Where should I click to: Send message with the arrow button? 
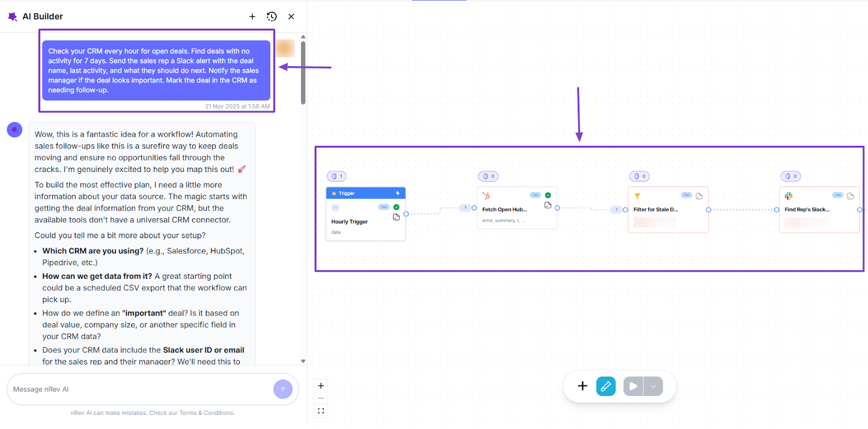[x=283, y=389]
